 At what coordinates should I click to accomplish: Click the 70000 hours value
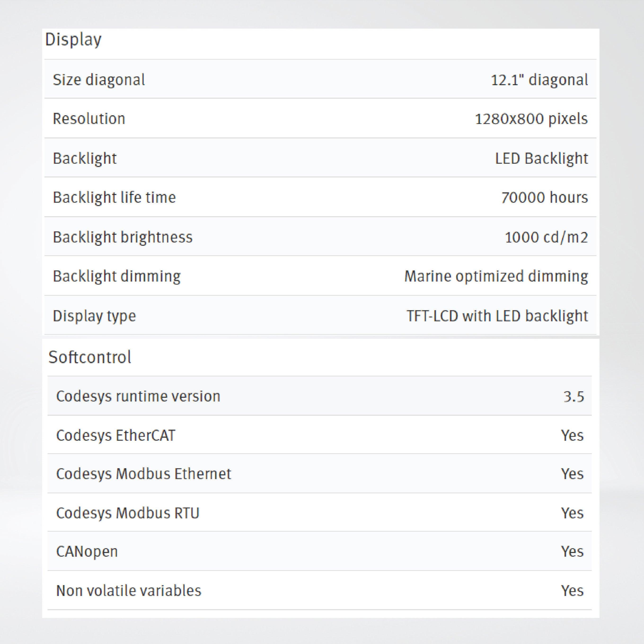[x=544, y=197]
